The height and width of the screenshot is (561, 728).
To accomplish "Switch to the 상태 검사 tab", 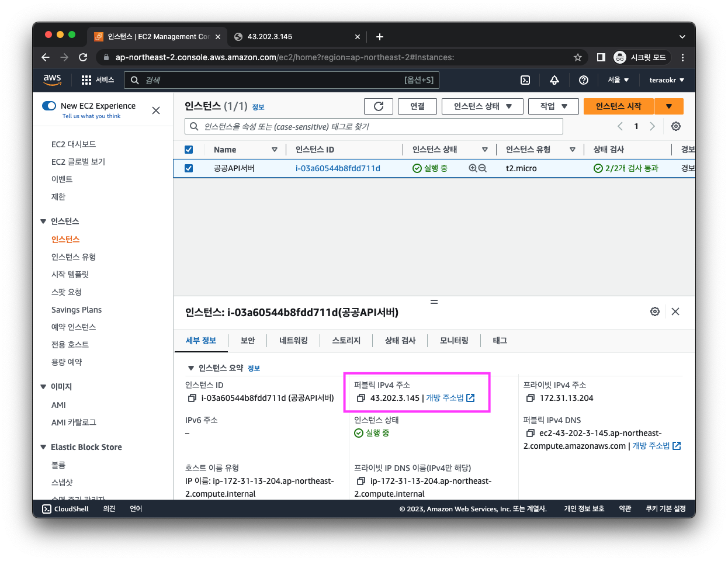I will (x=400, y=341).
